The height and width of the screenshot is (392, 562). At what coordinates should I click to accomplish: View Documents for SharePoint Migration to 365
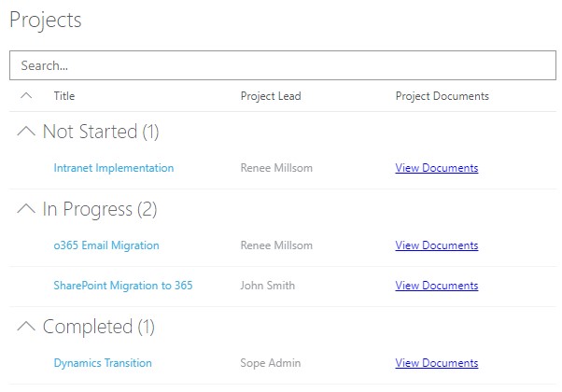click(x=437, y=285)
